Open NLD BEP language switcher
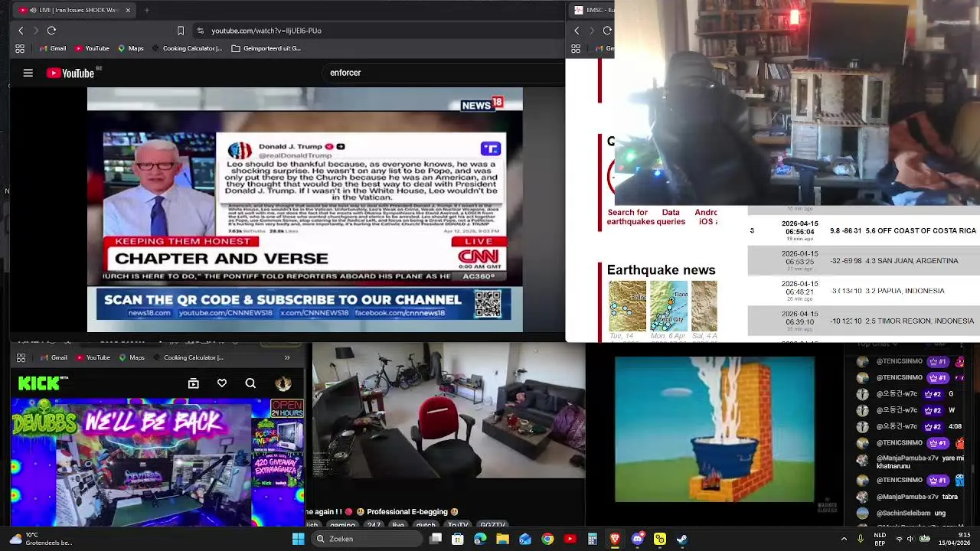 tap(880, 539)
